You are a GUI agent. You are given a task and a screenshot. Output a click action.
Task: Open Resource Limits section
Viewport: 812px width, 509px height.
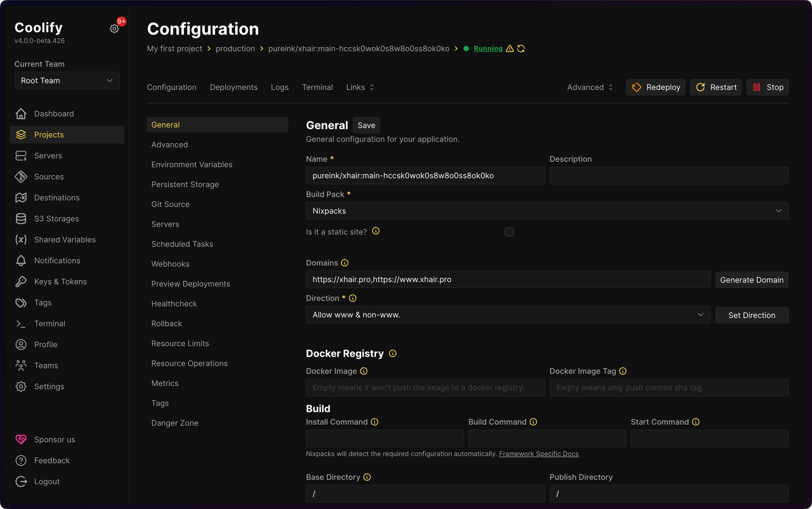(x=180, y=343)
